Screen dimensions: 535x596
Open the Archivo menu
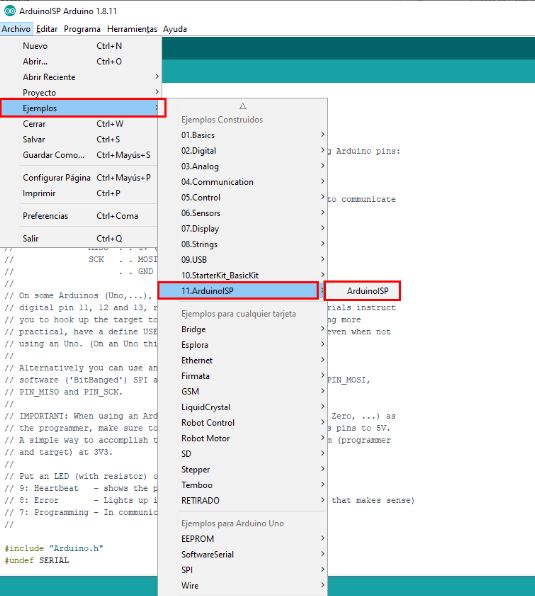[x=16, y=29]
